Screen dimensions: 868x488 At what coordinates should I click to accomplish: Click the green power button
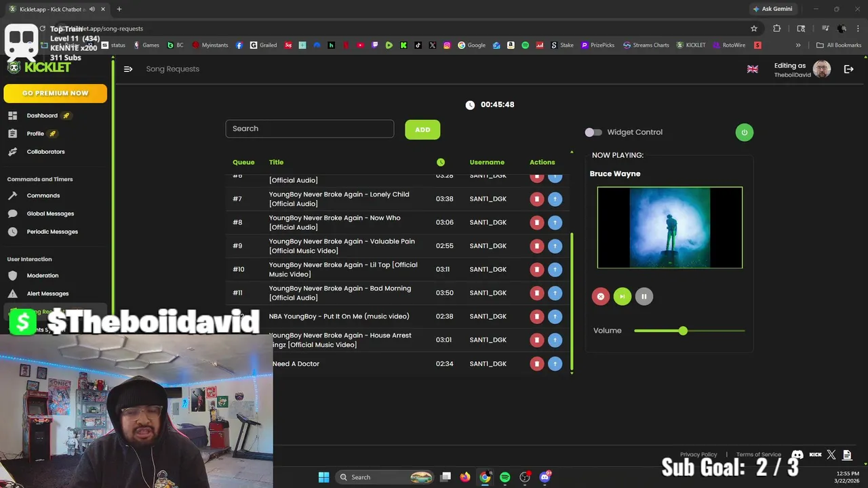click(x=744, y=132)
